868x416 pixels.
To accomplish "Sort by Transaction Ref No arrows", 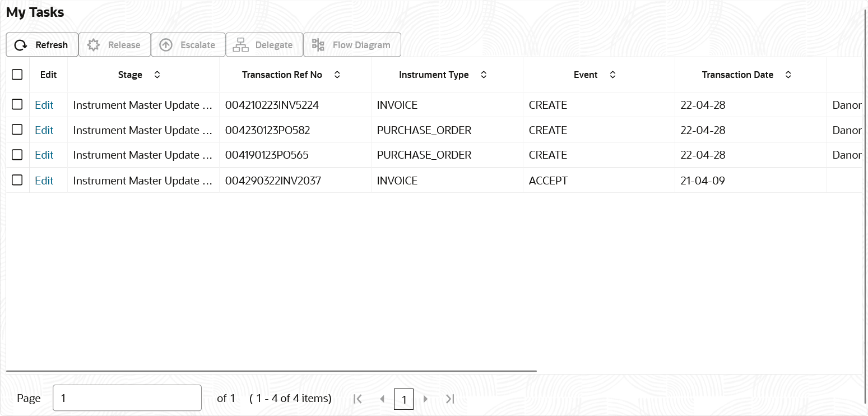I will 337,75.
